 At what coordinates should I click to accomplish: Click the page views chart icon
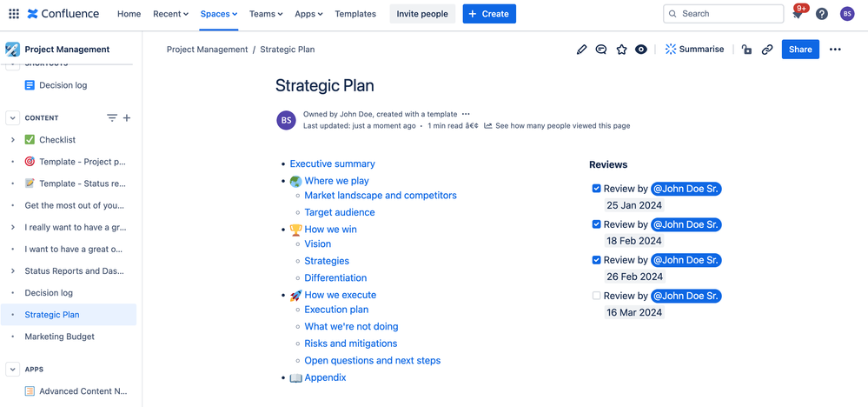point(488,126)
